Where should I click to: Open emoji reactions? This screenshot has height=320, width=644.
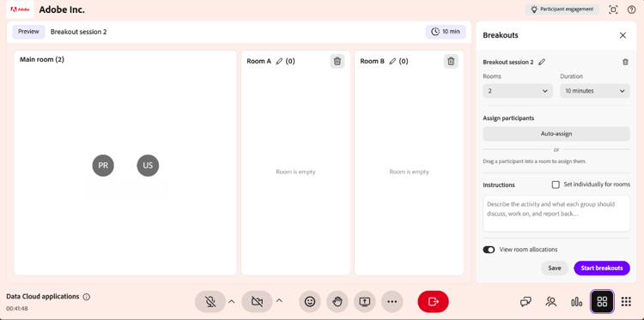310,302
